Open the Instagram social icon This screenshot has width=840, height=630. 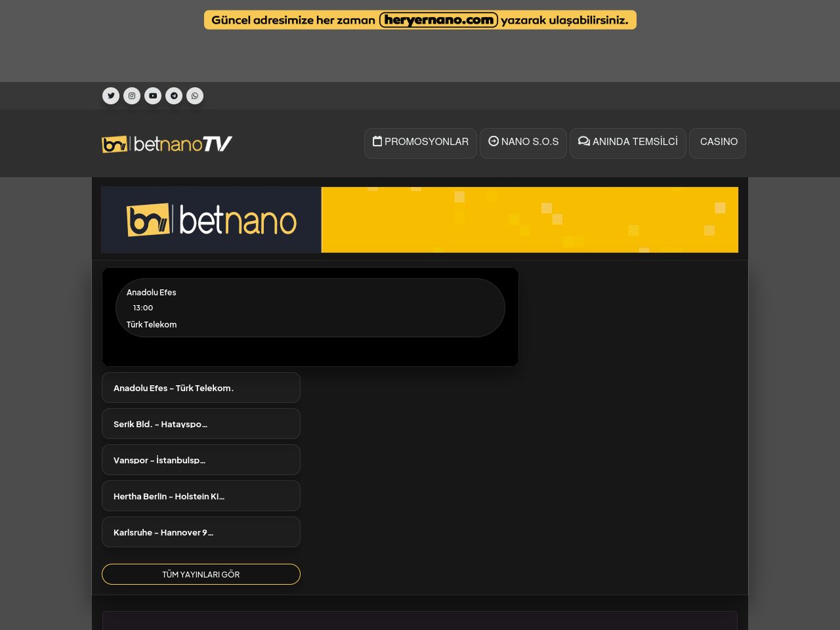[132, 96]
